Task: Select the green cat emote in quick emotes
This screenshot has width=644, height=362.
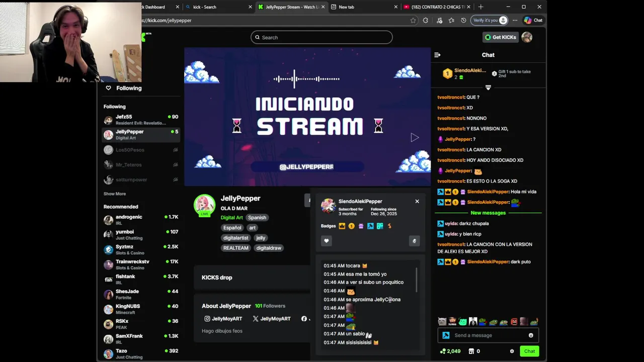Action: [x=462, y=322]
